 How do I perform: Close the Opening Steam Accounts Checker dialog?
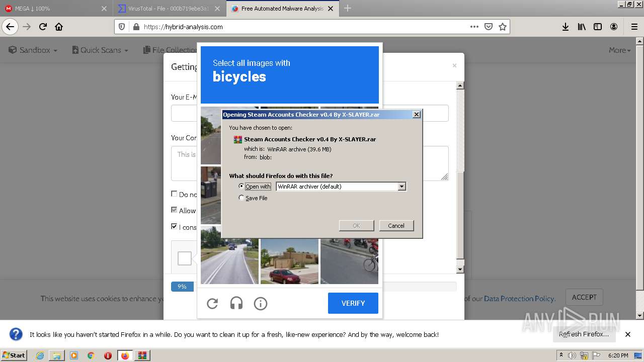point(417,115)
